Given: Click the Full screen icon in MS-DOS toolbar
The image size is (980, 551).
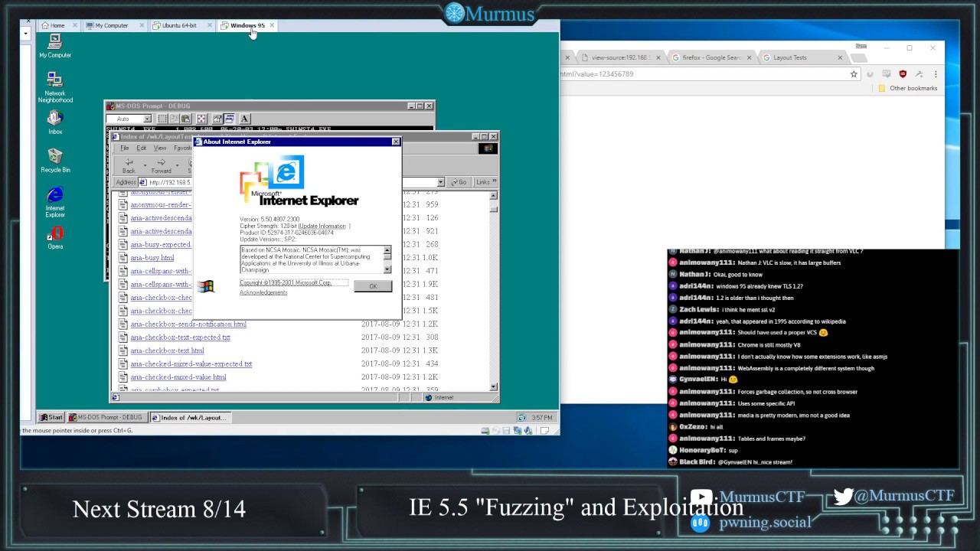Looking at the screenshot, I should 201,119.
